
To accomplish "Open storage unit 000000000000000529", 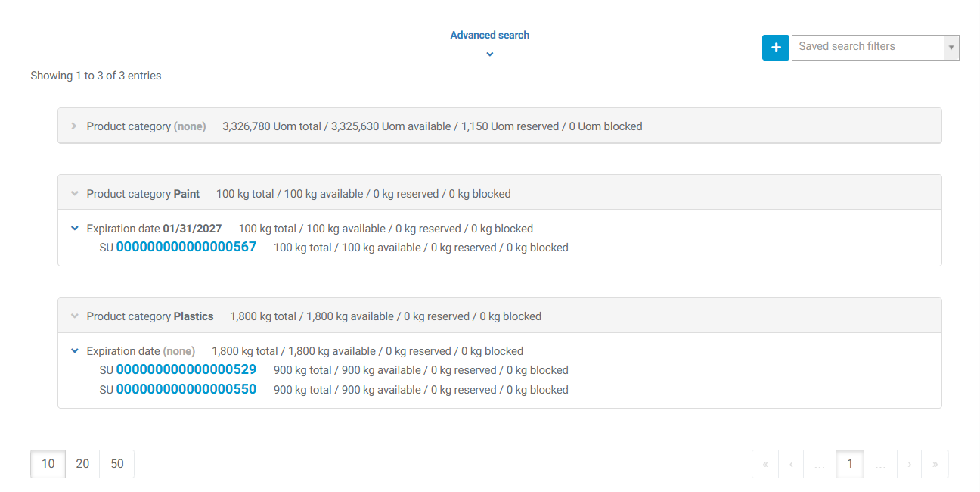I will [185, 369].
